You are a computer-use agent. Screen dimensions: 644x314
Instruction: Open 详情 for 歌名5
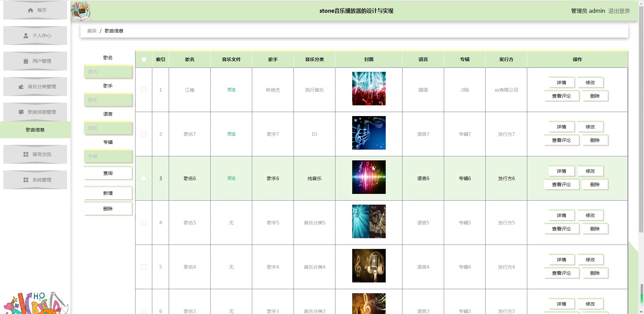click(x=561, y=215)
